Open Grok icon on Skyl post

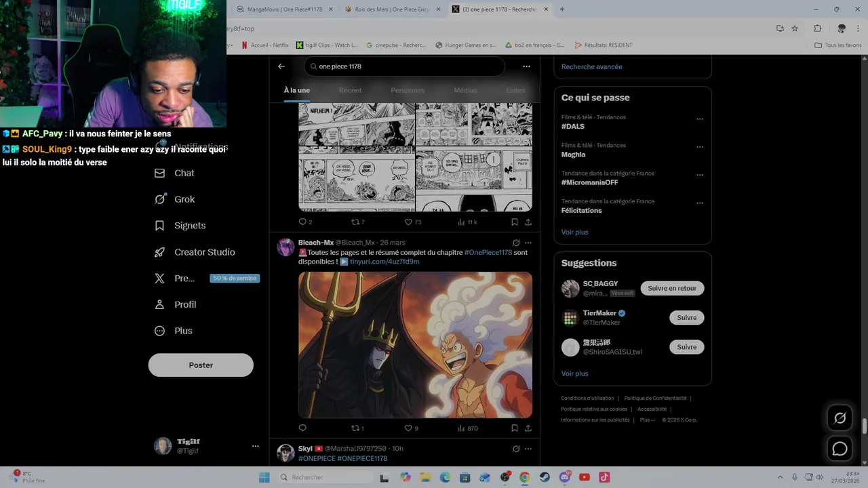click(x=516, y=449)
